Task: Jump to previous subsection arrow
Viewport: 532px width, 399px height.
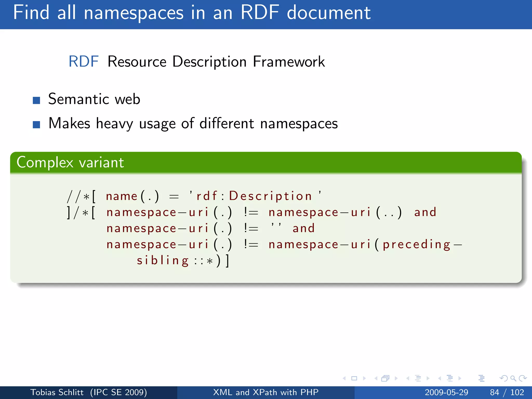Action: (408, 378)
